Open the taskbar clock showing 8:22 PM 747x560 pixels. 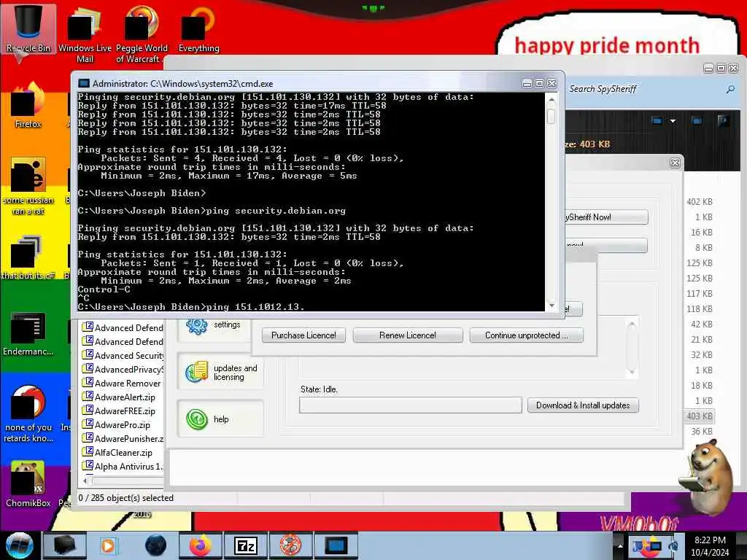tap(710, 545)
